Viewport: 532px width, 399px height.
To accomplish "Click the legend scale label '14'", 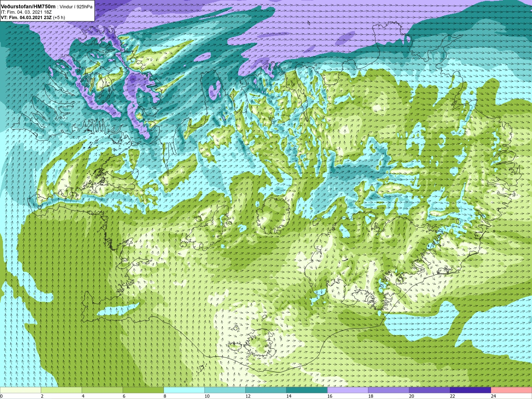I will coord(289,396).
